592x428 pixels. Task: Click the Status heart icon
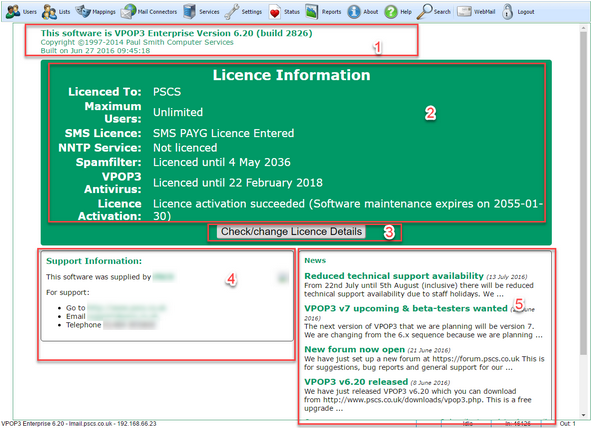(x=274, y=12)
